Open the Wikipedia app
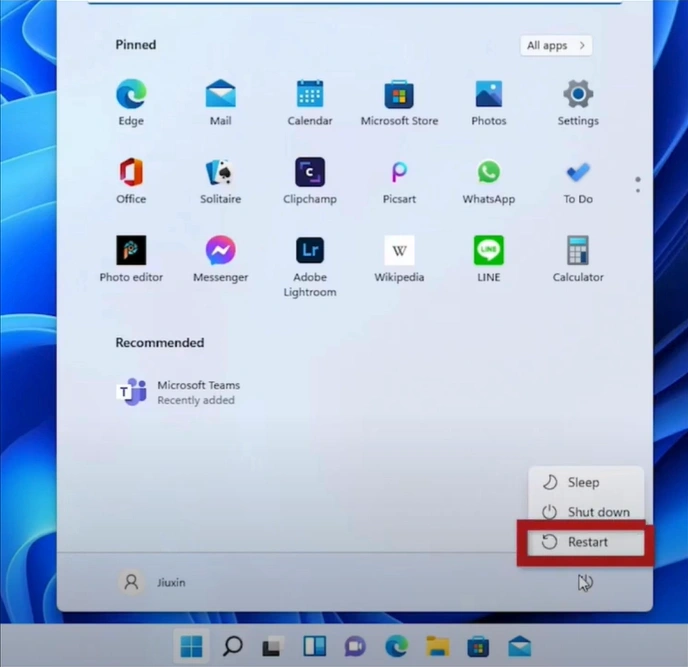 (x=399, y=258)
